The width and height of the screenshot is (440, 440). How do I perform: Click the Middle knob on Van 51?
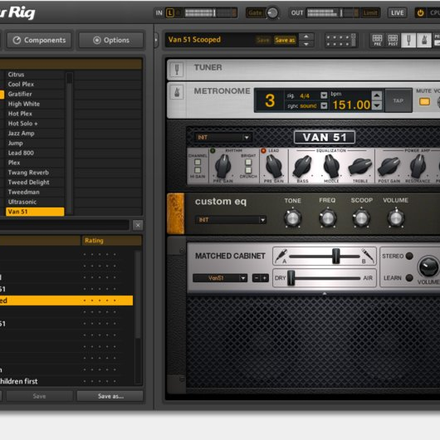coord(331,166)
